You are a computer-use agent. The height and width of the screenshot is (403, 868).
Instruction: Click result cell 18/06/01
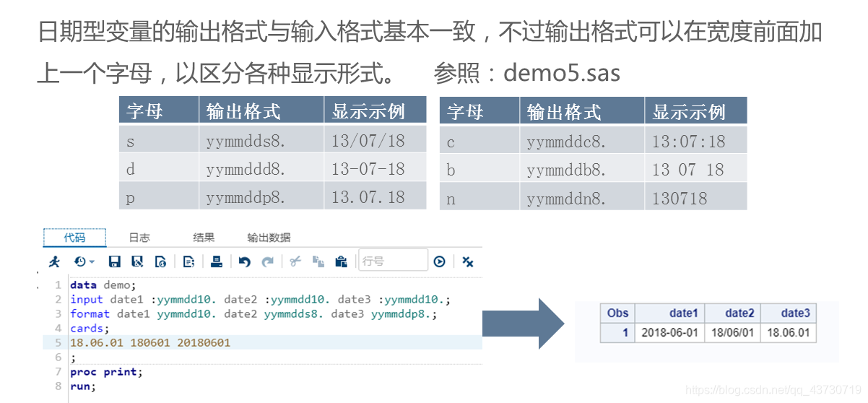click(x=732, y=333)
